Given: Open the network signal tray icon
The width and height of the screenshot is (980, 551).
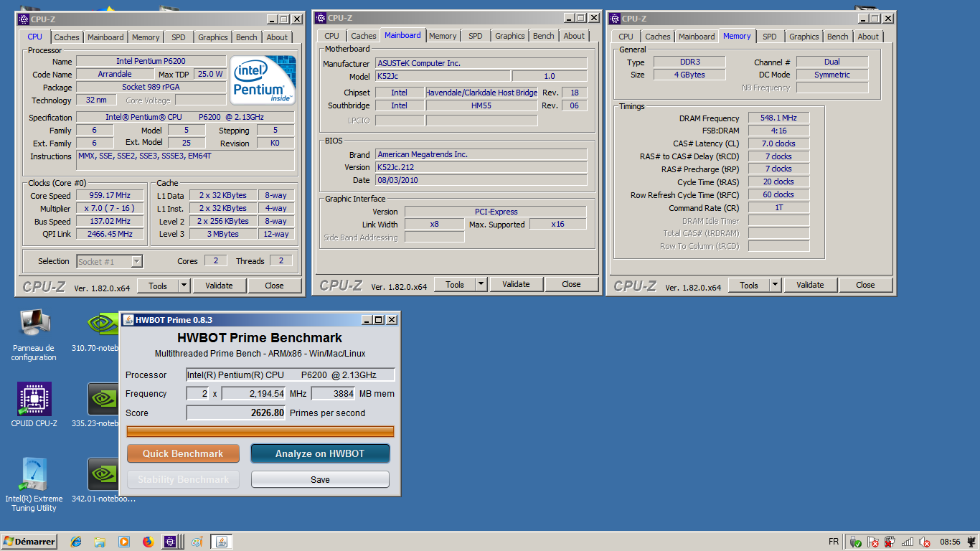Looking at the screenshot, I should click(908, 542).
